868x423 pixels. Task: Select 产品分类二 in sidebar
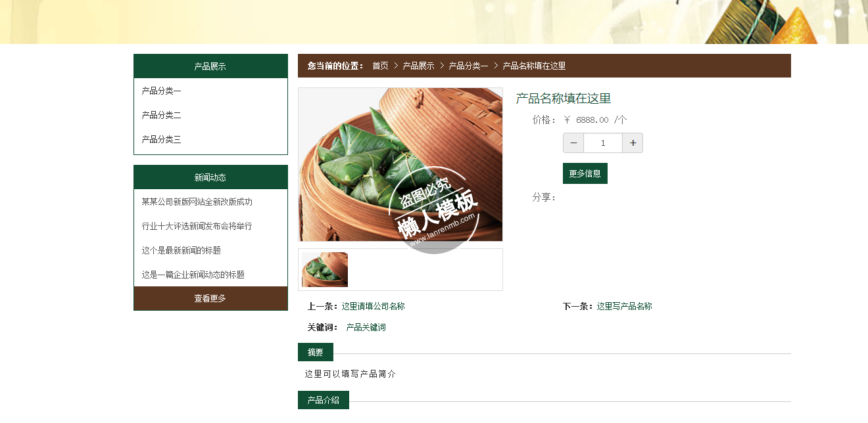pos(161,115)
